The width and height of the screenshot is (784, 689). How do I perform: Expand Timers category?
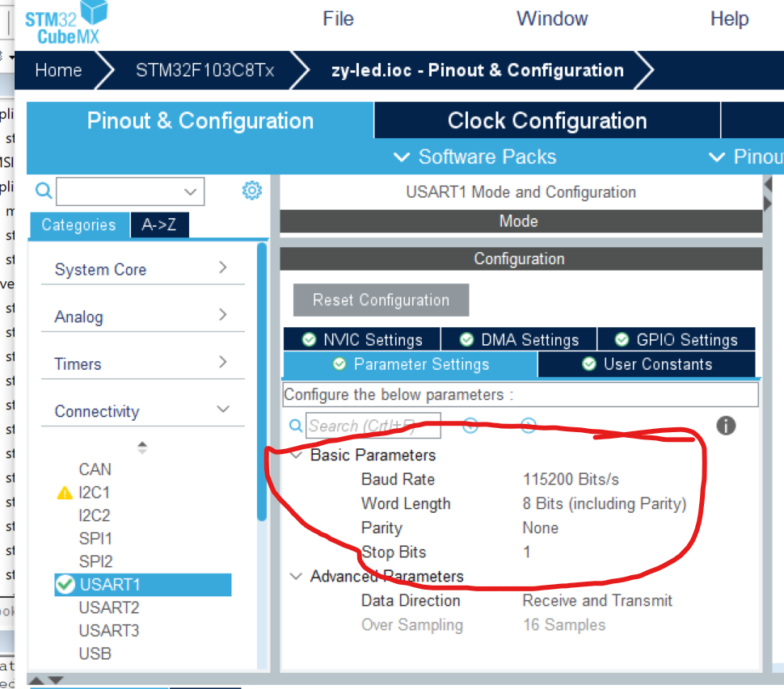pyautogui.click(x=142, y=363)
